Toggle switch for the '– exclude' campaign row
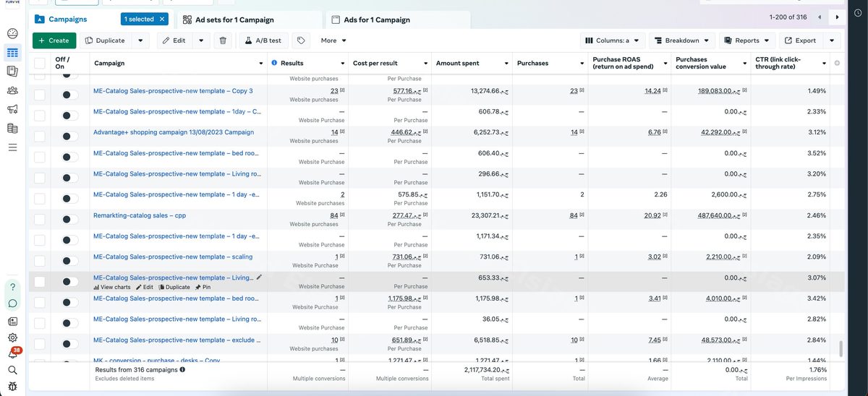 coord(70,344)
